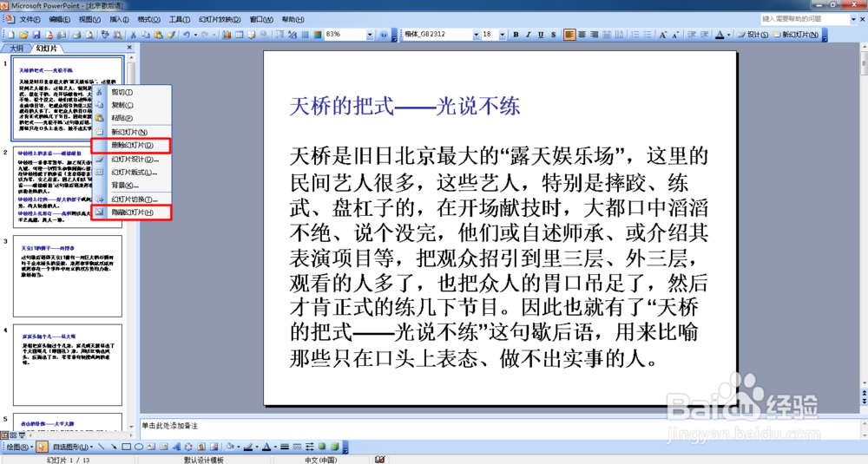The image size is (868, 464).
Task: Open the font size dropdown
Action: [502, 35]
